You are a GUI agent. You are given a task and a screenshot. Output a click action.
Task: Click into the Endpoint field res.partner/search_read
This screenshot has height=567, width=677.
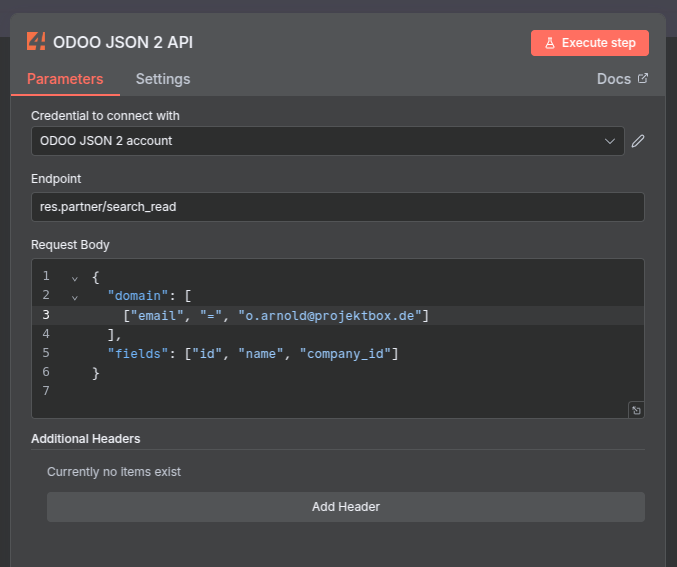[337, 207]
